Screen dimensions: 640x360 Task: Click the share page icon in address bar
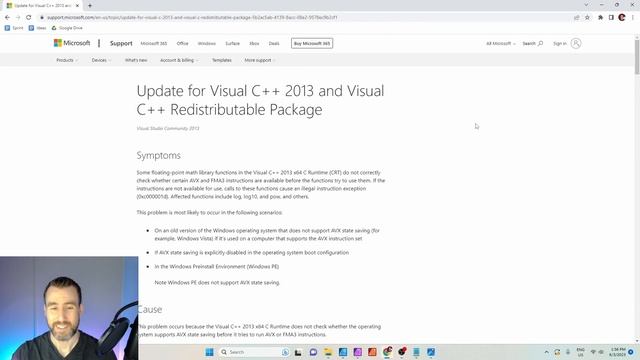[576, 18]
